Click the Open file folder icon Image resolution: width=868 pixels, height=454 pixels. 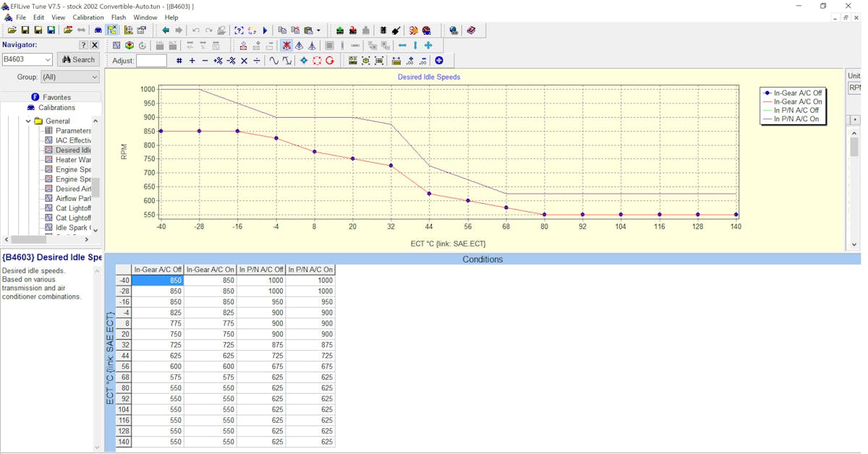click(x=12, y=30)
